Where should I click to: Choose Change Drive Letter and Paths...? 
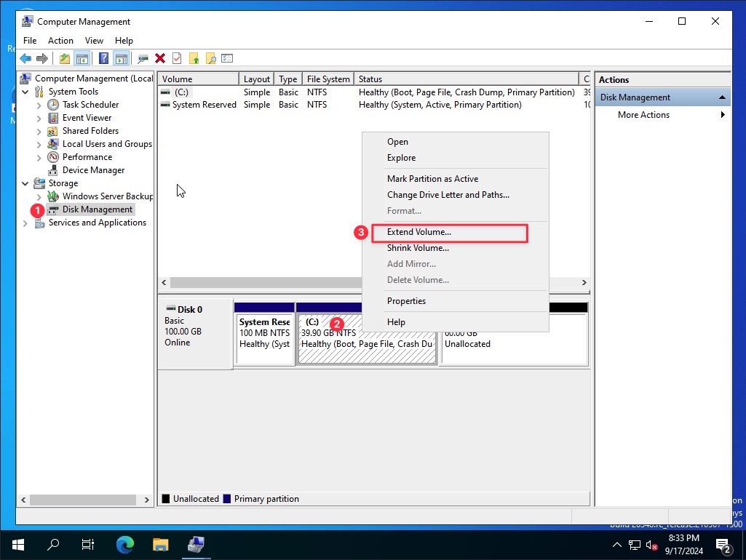pyautogui.click(x=456, y=195)
